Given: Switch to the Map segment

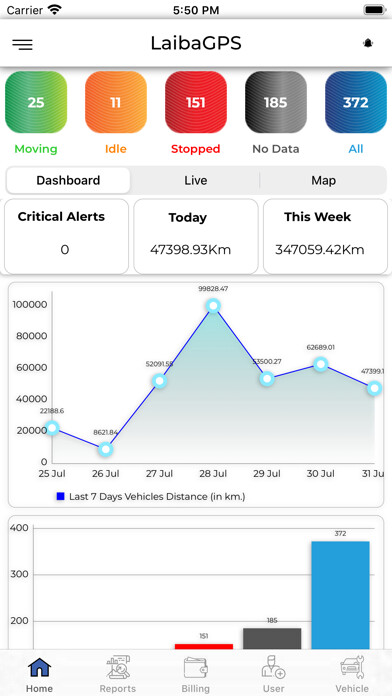Looking at the screenshot, I should click(323, 181).
